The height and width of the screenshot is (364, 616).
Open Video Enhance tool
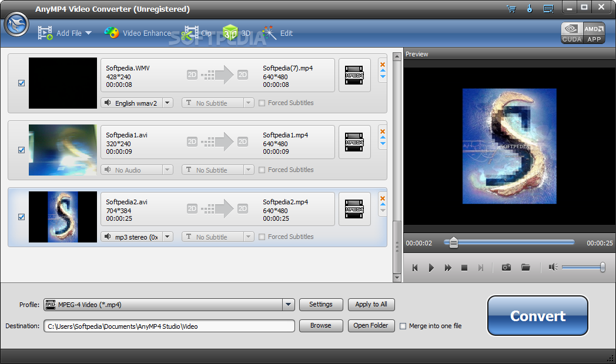click(x=138, y=33)
